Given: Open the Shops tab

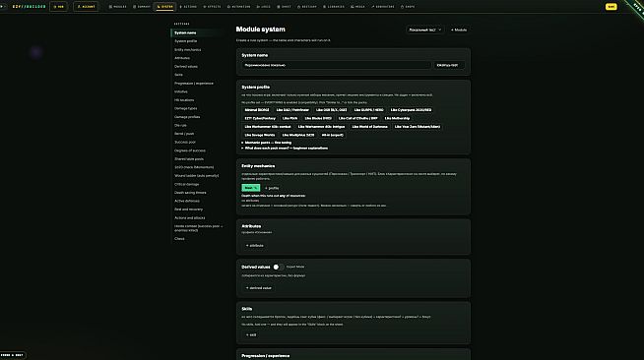Looking at the screenshot, I should click(x=408, y=7).
